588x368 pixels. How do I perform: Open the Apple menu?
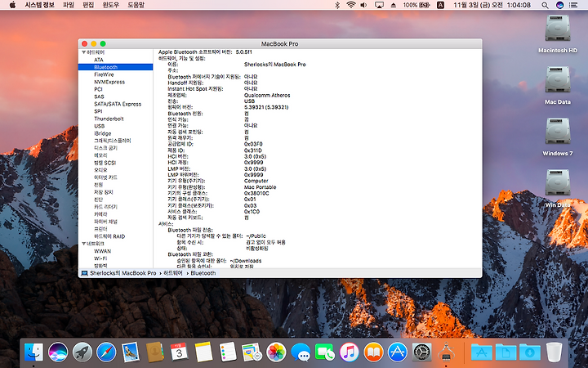tap(12, 5)
